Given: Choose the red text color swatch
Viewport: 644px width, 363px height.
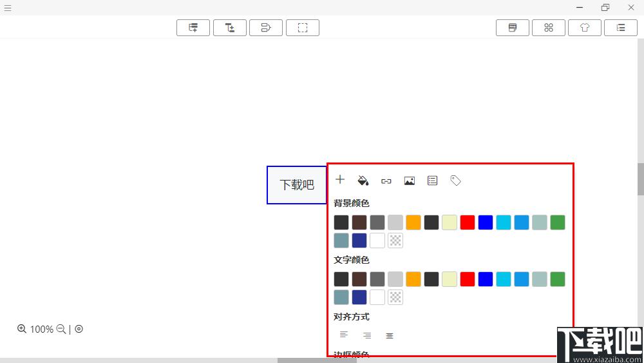Looking at the screenshot, I should coord(468,279).
